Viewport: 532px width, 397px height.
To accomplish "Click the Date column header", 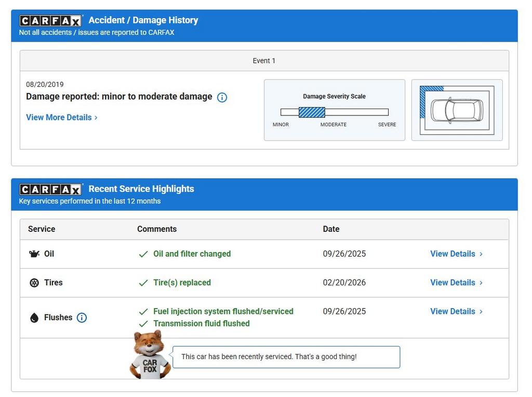I will pos(331,229).
